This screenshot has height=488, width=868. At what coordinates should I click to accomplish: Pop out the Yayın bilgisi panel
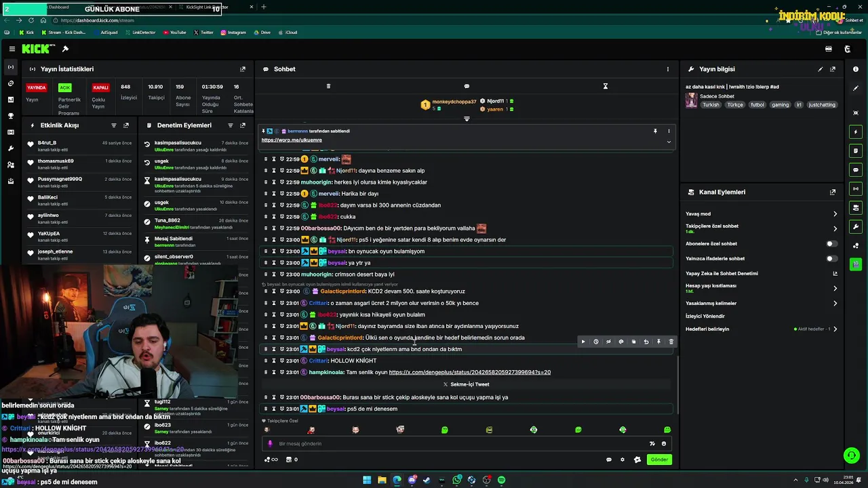coord(833,69)
